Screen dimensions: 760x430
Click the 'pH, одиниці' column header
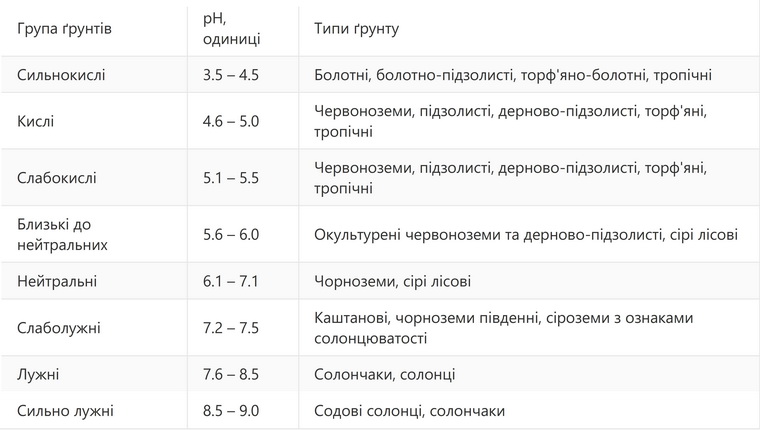pyautogui.click(x=232, y=29)
